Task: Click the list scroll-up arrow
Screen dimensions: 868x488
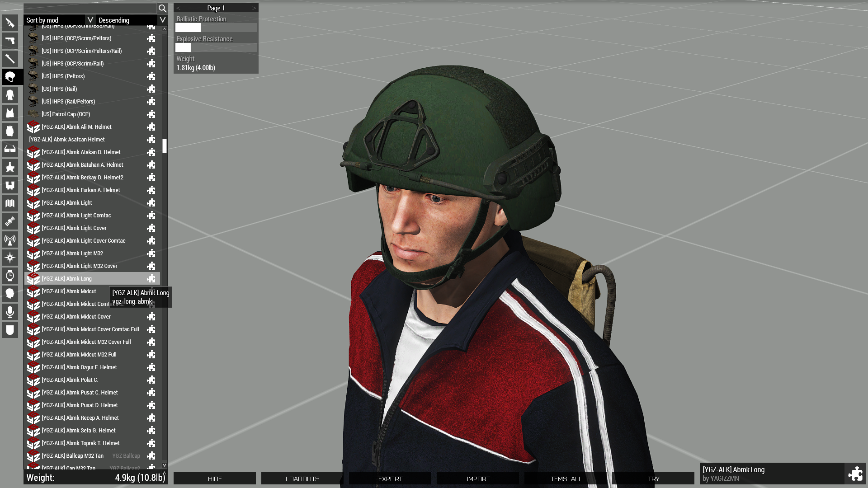Action: coord(165,29)
